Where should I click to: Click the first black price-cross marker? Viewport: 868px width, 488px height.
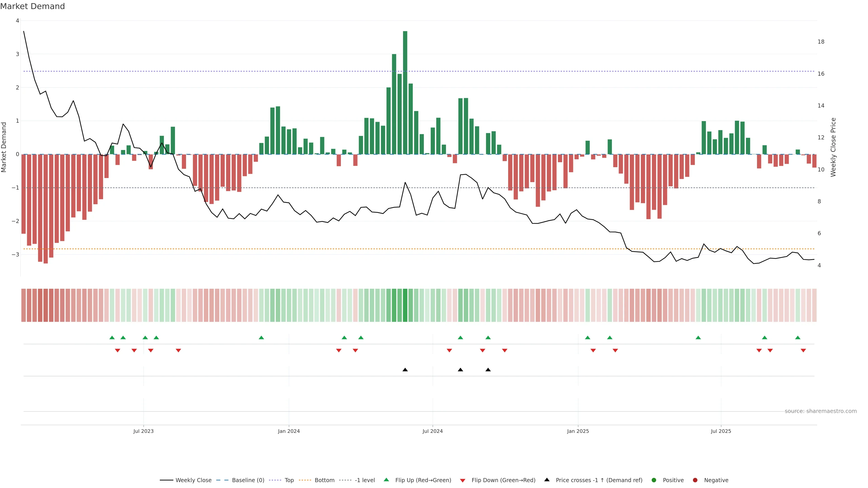point(405,370)
